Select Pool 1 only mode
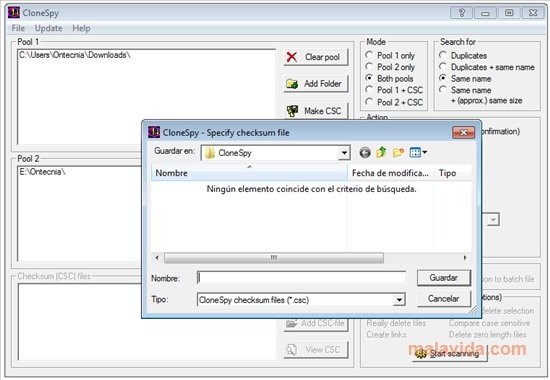550x380 pixels. pos(390,55)
